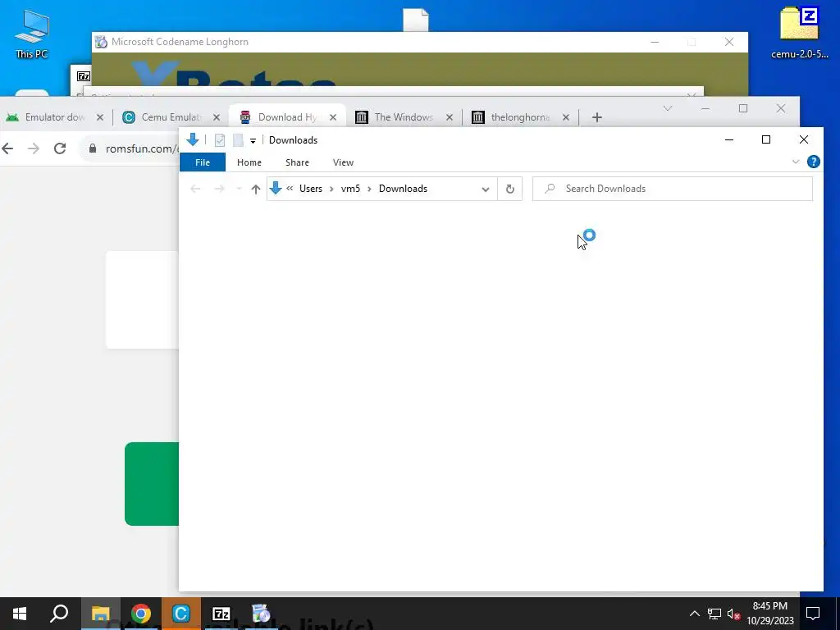The height and width of the screenshot is (630, 840).
Task: Open Explorer help icon
Action: coord(813,162)
